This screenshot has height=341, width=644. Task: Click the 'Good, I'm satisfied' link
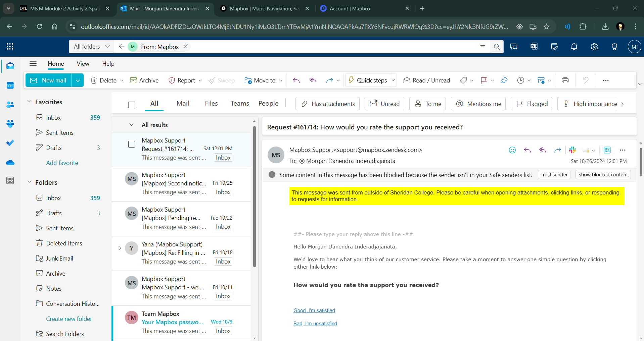pyautogui.click(x=314, y=310)
